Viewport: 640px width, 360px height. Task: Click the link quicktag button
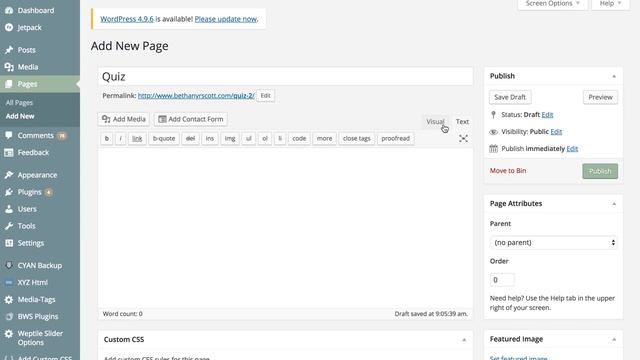pyautogui.click(x=137, y=138)
